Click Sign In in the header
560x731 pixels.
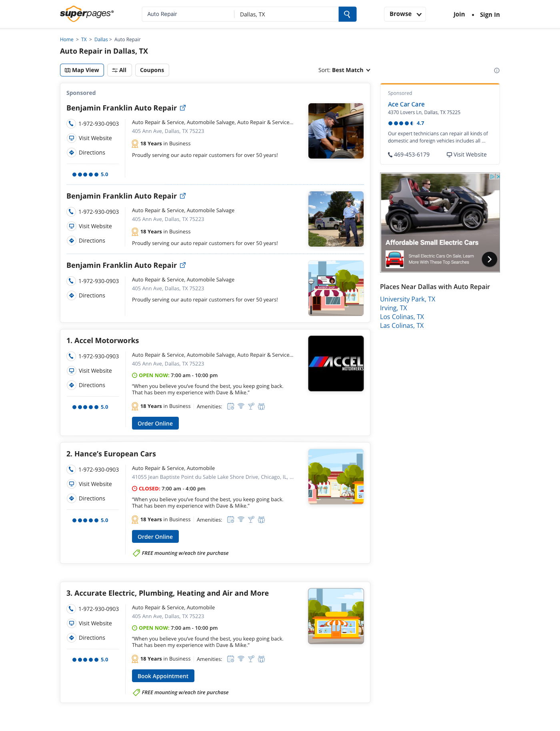490,14
